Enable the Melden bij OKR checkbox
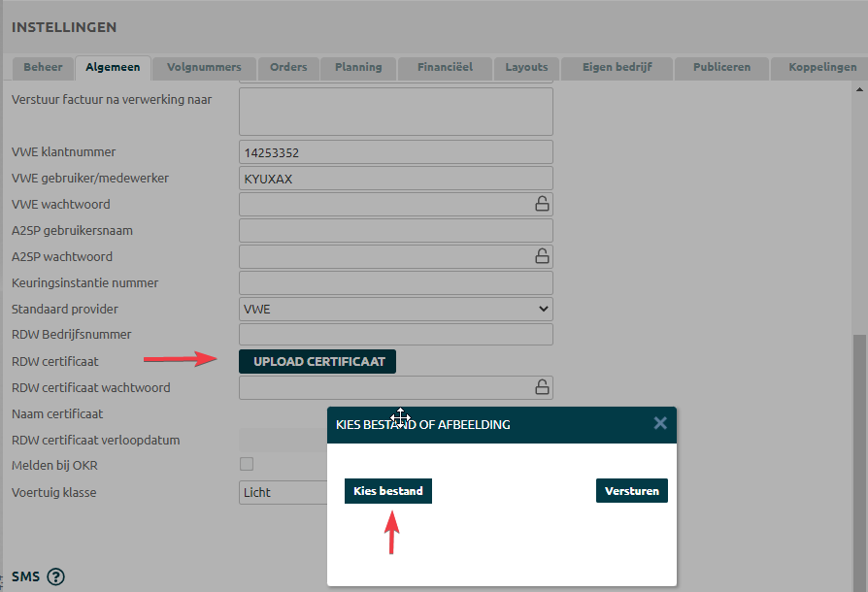The width and height of the screenshot is (868, 592). coord(247,464)
